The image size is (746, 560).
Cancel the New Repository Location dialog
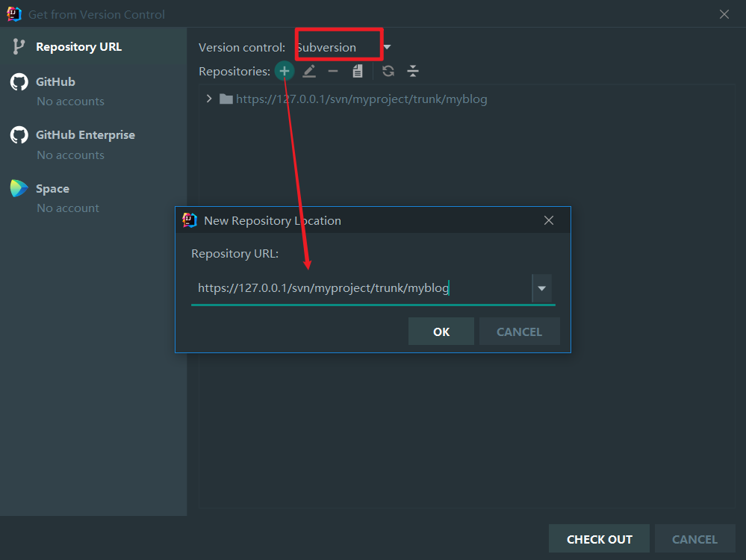point(519,332)
